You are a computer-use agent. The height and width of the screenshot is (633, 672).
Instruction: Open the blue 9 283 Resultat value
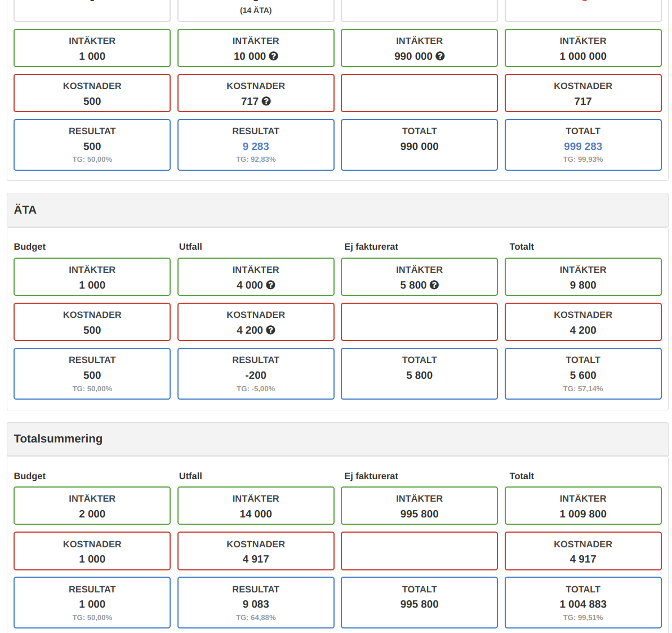(x=256, y=147)
